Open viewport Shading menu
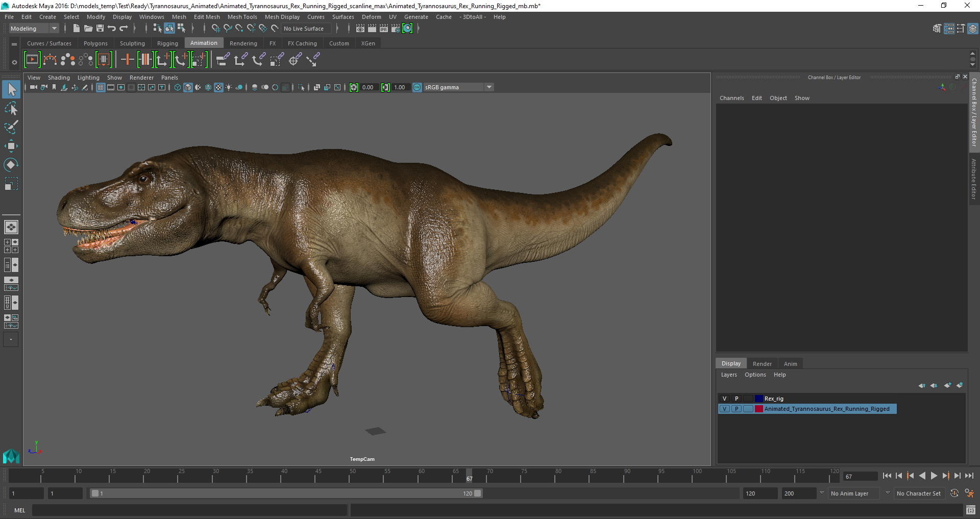Screen dimensions: 980x519 coord(59,78)
